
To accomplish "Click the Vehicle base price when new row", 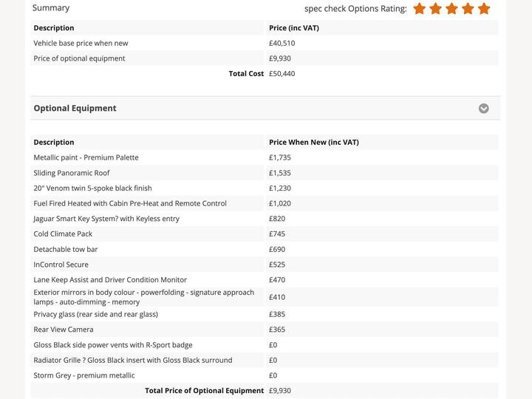I will [265, 43].
